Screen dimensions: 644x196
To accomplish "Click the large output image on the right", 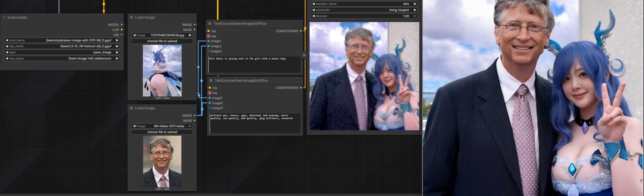I will click(533, 98).
